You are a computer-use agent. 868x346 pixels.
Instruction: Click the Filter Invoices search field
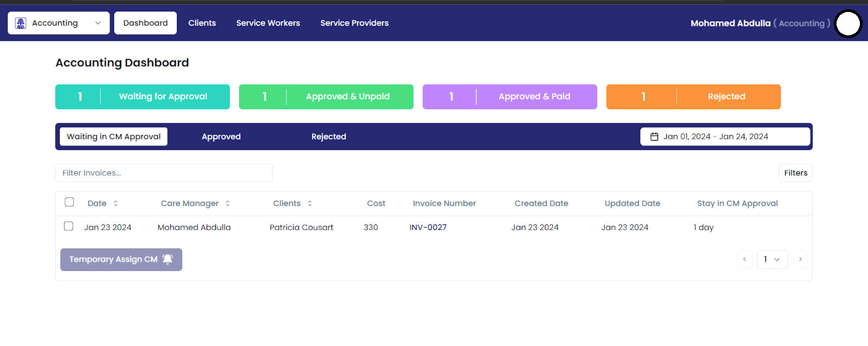164,173
